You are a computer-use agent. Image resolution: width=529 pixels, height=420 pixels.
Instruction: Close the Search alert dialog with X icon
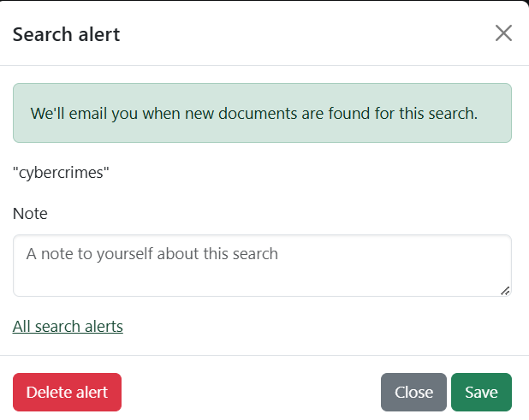[503, 33]
